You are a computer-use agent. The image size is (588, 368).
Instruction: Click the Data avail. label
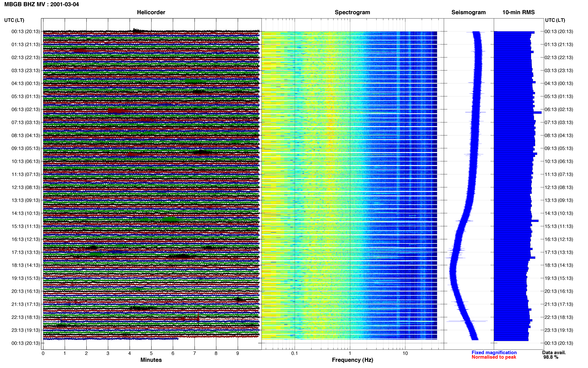coord(554,353)
